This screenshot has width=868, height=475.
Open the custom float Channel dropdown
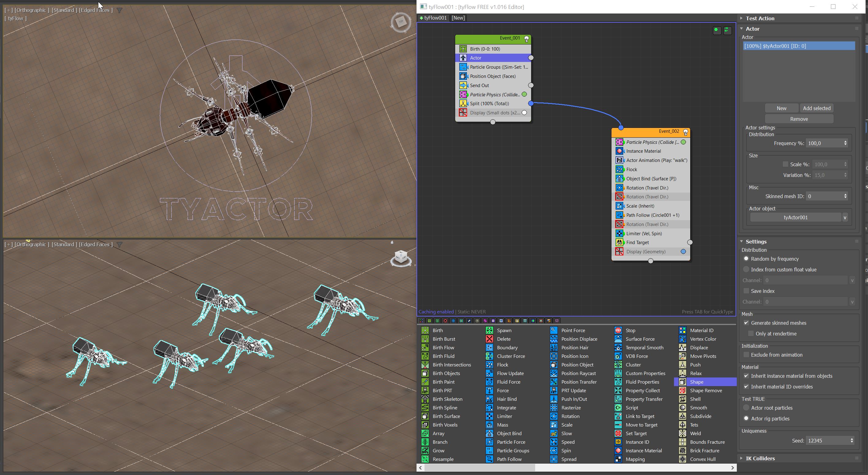(x=852, y=281)
